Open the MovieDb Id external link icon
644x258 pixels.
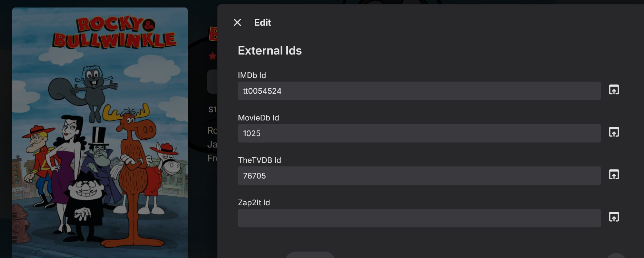[614, 132]
